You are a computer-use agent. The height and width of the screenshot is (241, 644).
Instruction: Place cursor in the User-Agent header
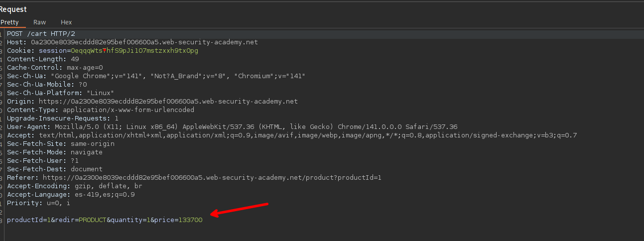click(232, 127)
